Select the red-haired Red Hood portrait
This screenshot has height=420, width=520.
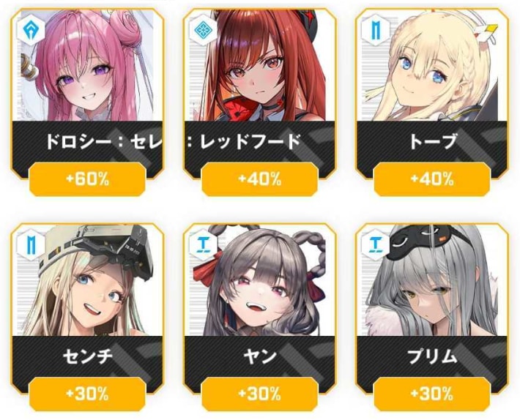coord(260,66)
